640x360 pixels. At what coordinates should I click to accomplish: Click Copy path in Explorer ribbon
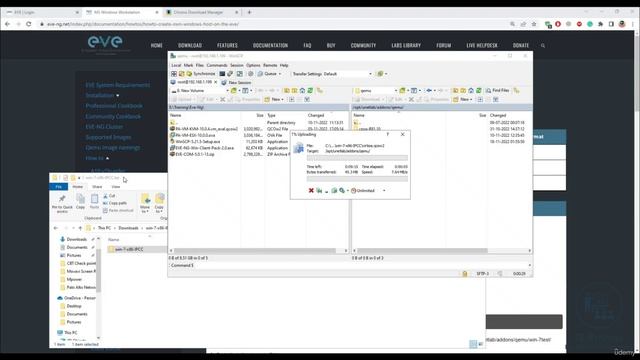tap(115, 203)
